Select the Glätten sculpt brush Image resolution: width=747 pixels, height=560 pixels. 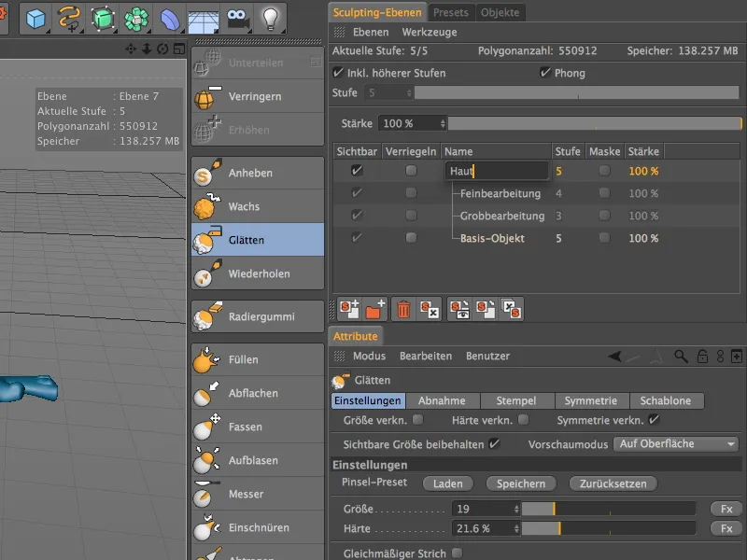point(258,240)
